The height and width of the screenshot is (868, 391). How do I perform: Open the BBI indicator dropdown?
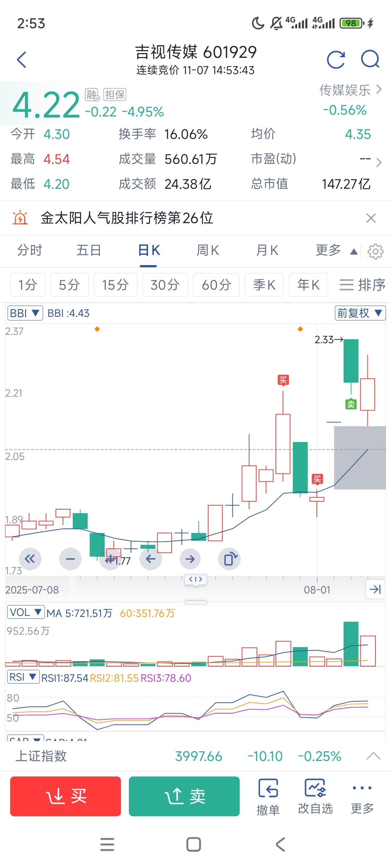tap(25, 313)
